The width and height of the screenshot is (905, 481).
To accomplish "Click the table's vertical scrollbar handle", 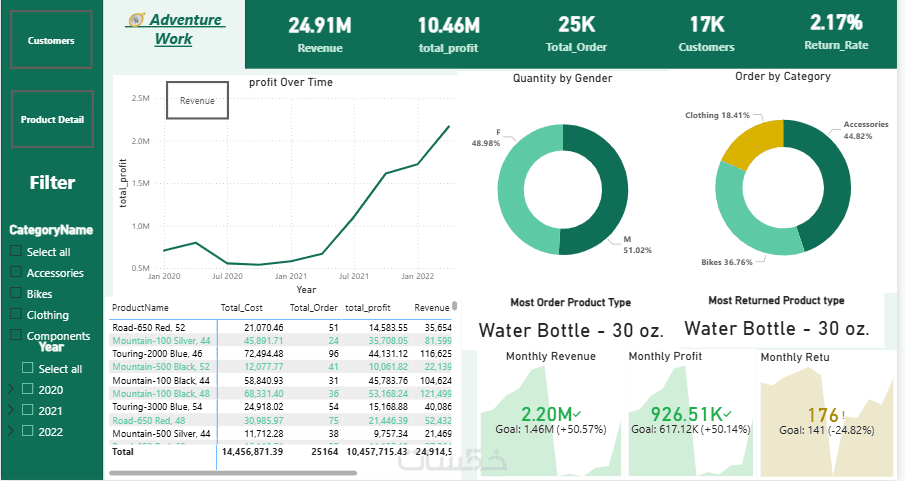I will click(x=455, y=305).
